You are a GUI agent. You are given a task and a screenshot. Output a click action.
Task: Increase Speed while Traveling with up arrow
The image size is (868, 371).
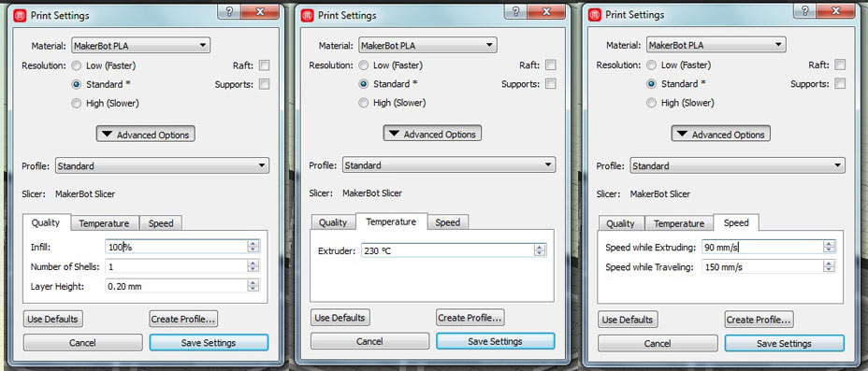(x=829, y=264)
